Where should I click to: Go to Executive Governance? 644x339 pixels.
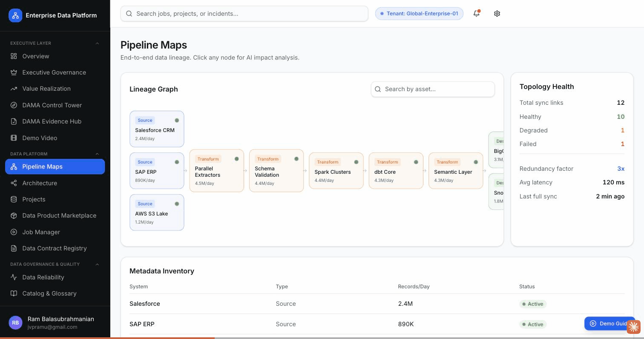(55, 72)
